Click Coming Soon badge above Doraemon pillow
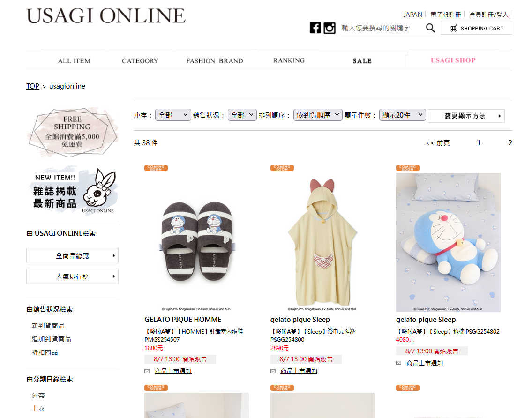This screenshot has height=418, width=532. (x=407, y=168)
